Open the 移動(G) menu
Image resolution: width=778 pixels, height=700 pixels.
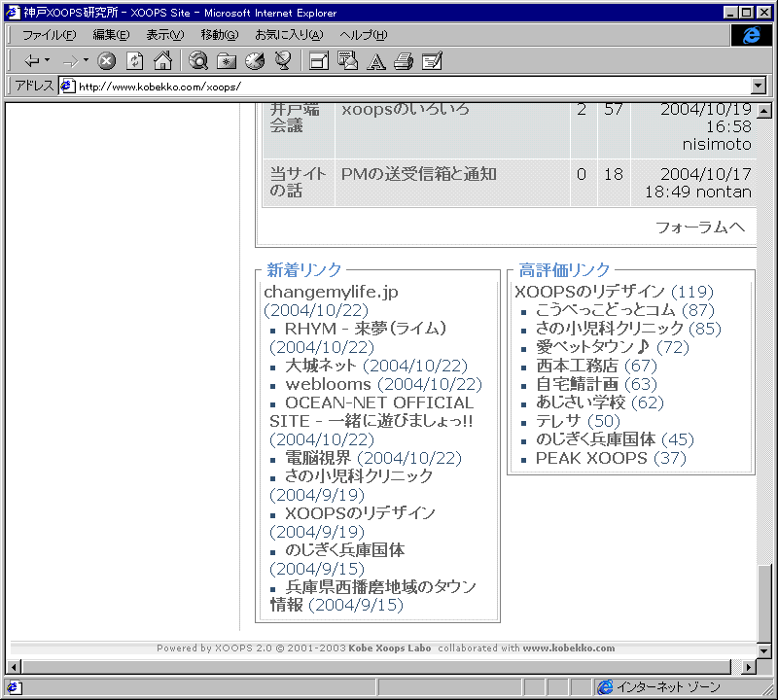(x=220, y=35)
